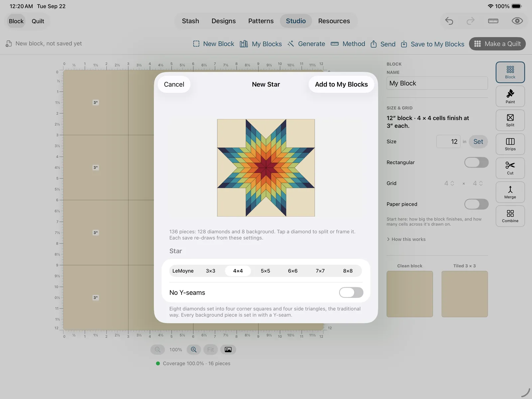
Task: Click the block name input field
Action: pyautogui.click(x=437, y=83)
